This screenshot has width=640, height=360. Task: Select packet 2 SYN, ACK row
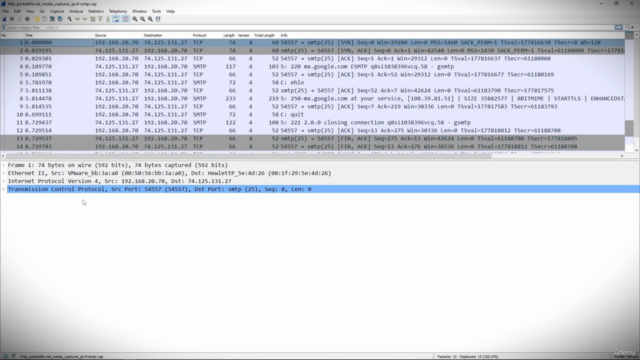[312, 51]
